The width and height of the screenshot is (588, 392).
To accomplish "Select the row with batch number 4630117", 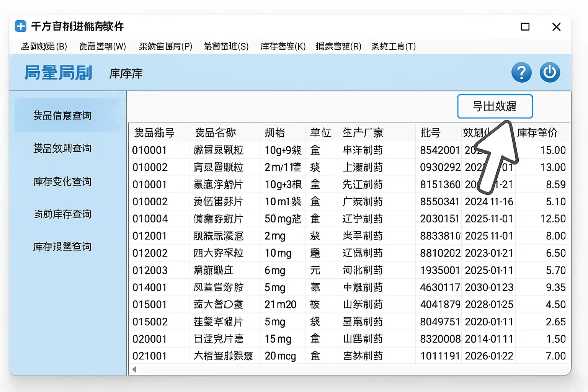I will pyautogui.click(x=440, y=287).
